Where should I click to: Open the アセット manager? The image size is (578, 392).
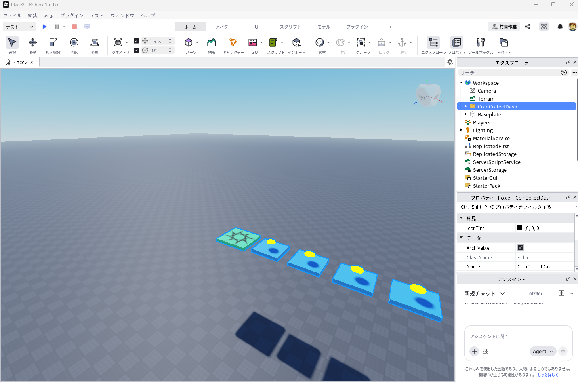click(504, 46)
